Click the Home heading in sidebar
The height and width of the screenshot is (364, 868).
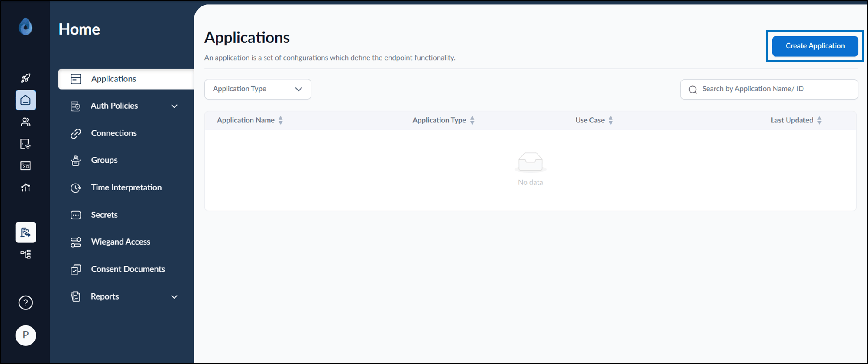tap(79, 29)
